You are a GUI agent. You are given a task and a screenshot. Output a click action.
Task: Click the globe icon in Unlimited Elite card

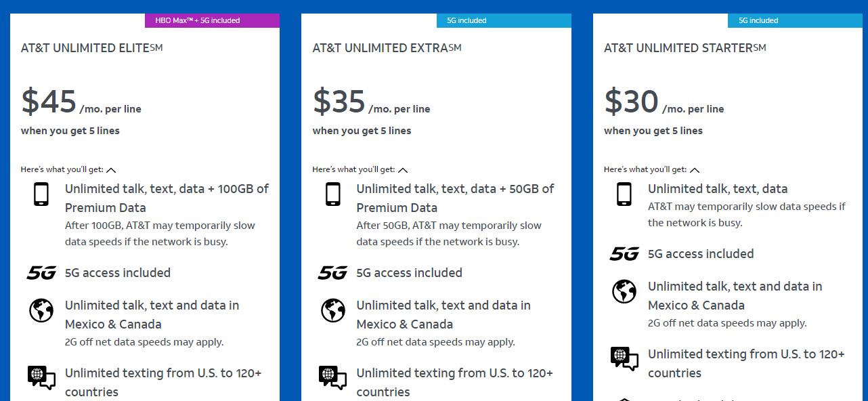[41, 310]
